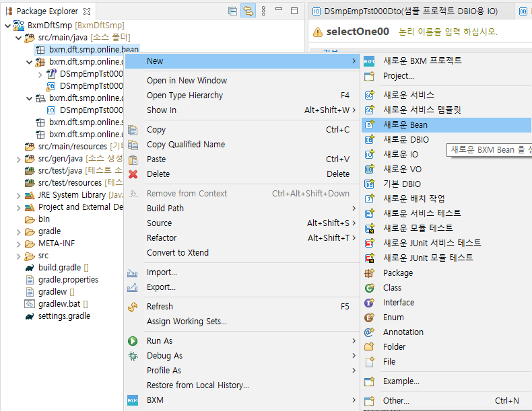Screen dimensions: 532x411
Task: Open the Package Explorer View Menu (three dots)
Action: pyautogui.click(x=263, y=11)
